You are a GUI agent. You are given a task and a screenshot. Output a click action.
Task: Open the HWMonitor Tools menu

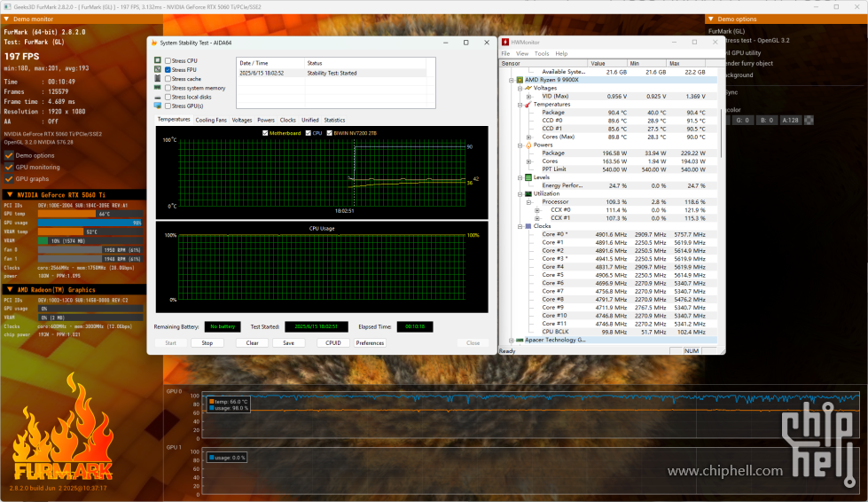coord(542,54)
